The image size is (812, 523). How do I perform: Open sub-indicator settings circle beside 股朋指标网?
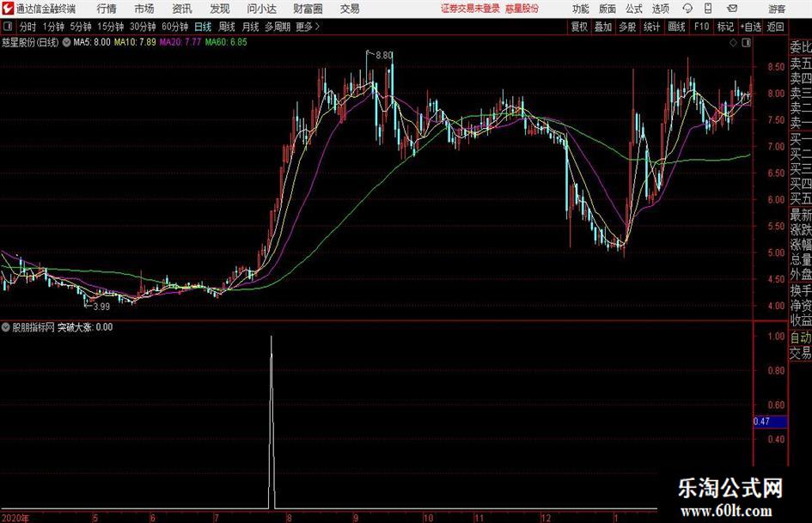6,327
